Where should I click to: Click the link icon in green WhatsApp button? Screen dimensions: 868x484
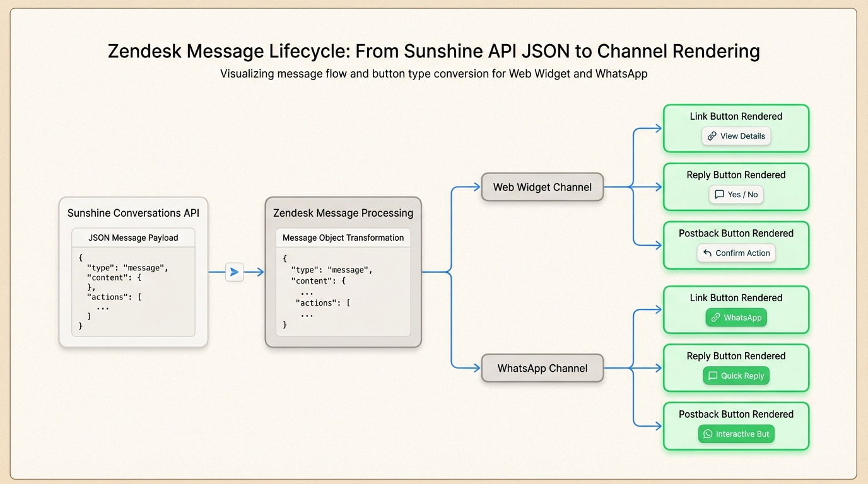pos(715,318)
